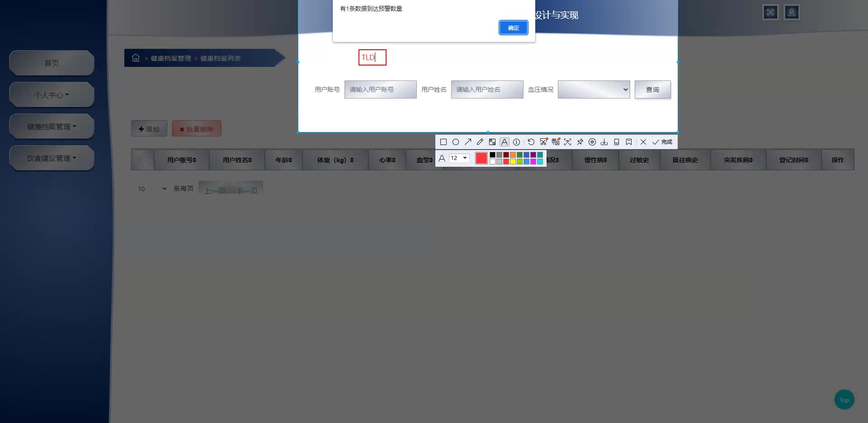Confirm the alert with 确定 button
Viewport: 868px width, 423px height.
(x=514, y=28)
